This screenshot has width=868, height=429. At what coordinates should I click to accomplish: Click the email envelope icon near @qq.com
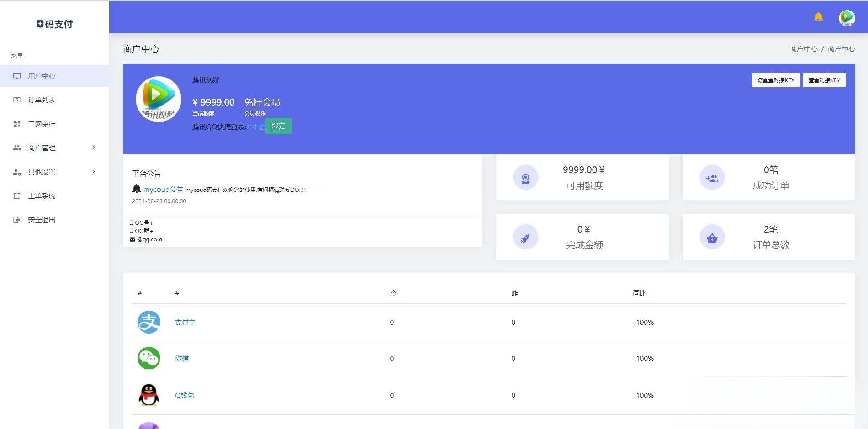pos(132,239)
